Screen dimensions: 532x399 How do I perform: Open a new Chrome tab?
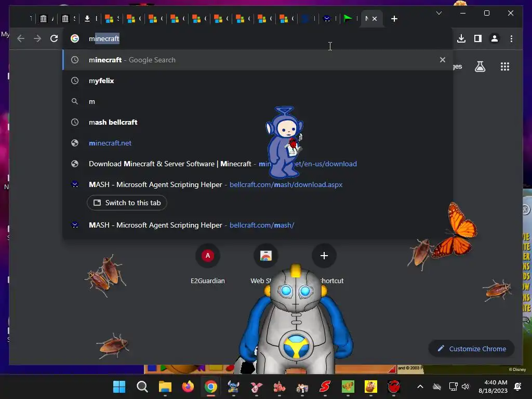click(394, 19)
